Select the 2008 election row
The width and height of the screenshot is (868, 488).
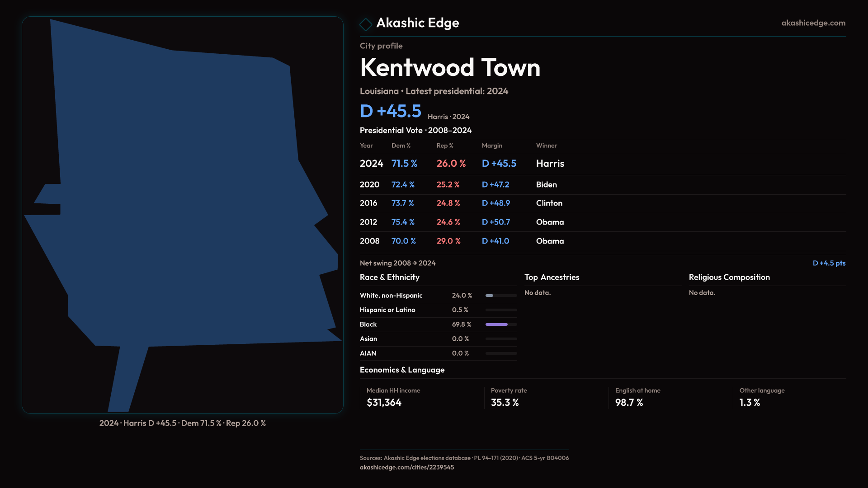pos(461,241)
